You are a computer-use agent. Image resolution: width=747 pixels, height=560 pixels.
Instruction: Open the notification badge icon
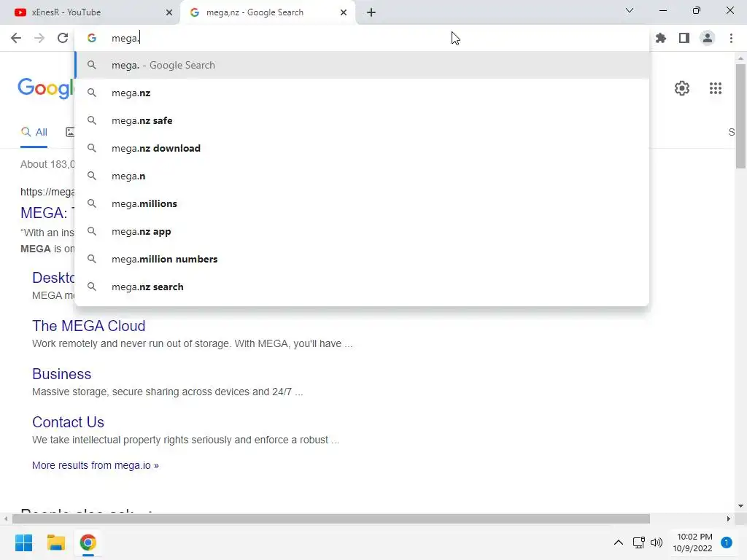(726, 542)
